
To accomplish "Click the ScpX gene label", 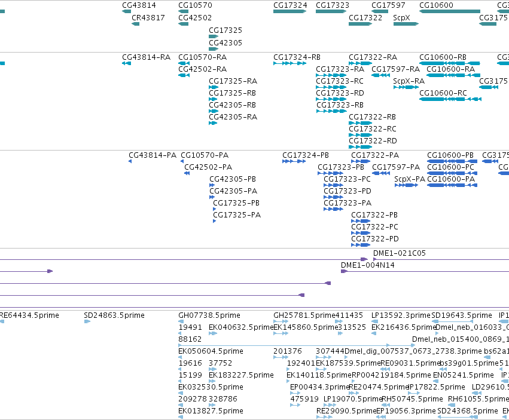I will [x=401, y=17].
